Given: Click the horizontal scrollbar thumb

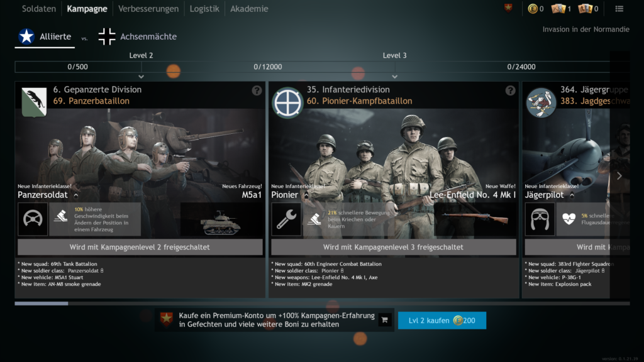Looking at the screenshot, I should [x=42, y=304].
